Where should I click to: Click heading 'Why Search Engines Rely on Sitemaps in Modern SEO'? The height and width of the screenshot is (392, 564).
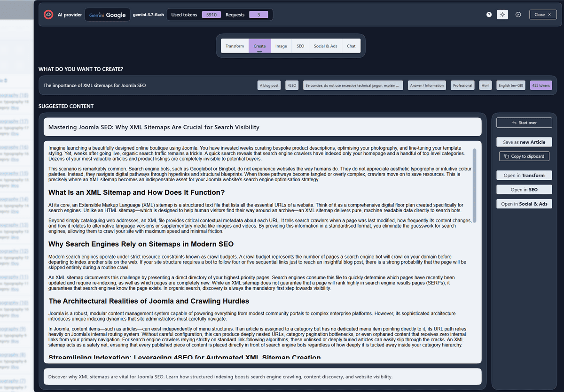pos(141,244)
